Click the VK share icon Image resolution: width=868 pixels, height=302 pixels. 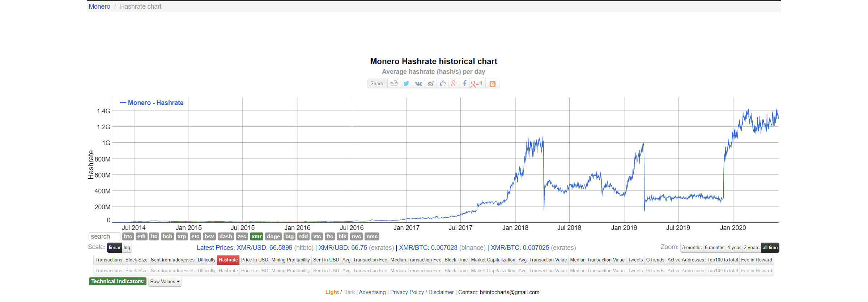pos(418,84)
